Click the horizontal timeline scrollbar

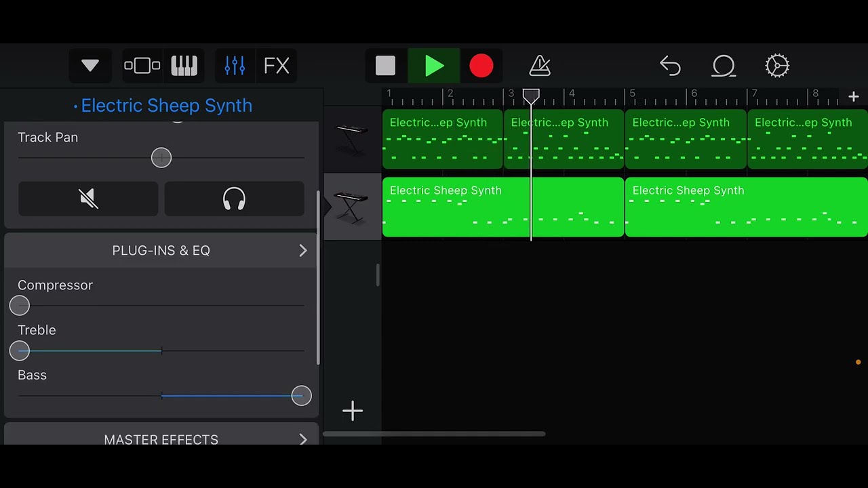tap(434, 434)
